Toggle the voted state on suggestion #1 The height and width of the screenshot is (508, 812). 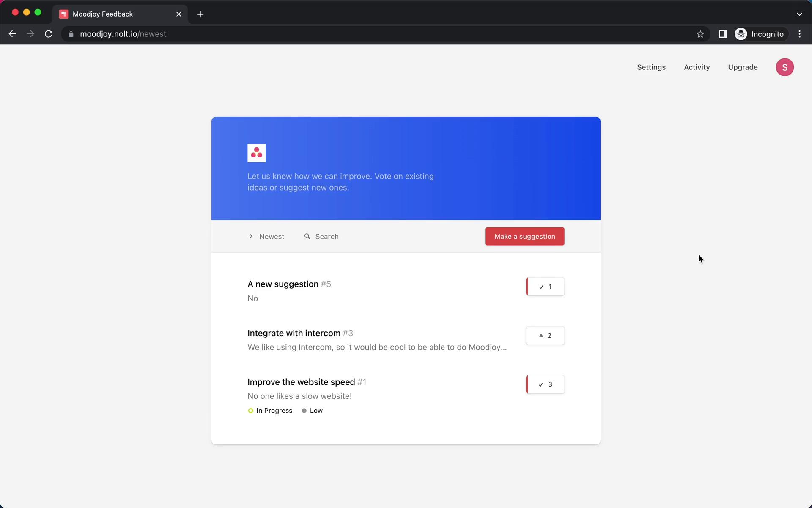point(545,384)
